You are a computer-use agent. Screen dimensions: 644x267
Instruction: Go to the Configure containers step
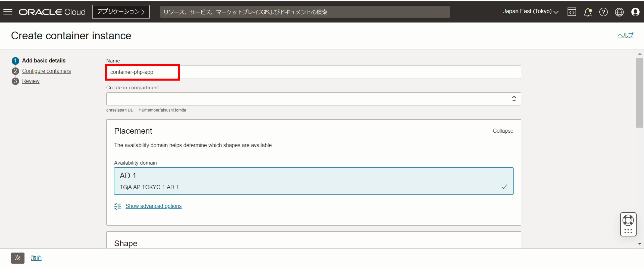click(x=47, y=71)
